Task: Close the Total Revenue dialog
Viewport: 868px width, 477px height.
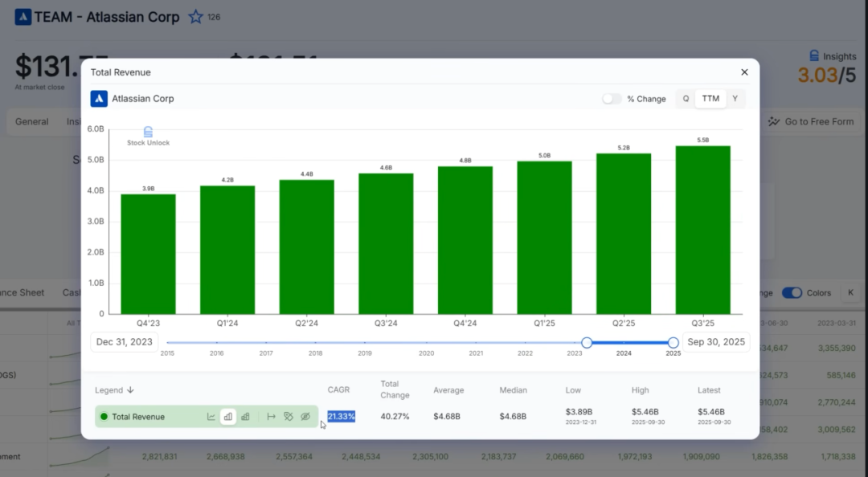Action: coord(744,72)
